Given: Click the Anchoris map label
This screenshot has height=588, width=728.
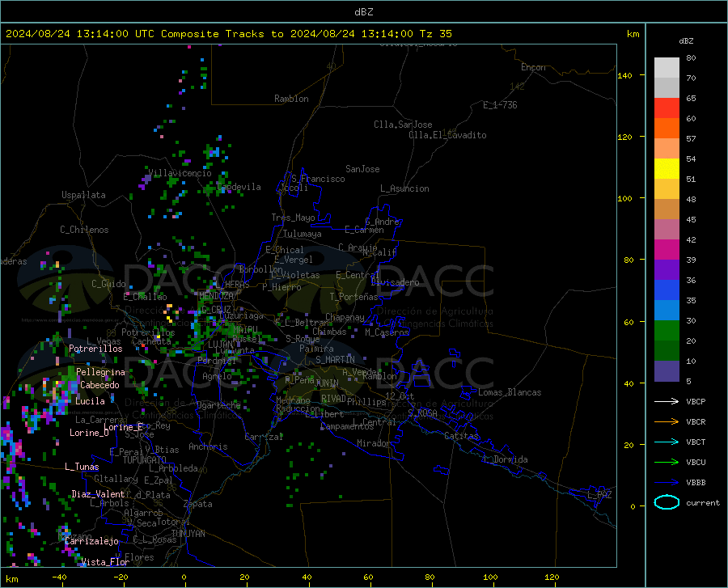Looking at the screenshot, I should tap(208, 446).
